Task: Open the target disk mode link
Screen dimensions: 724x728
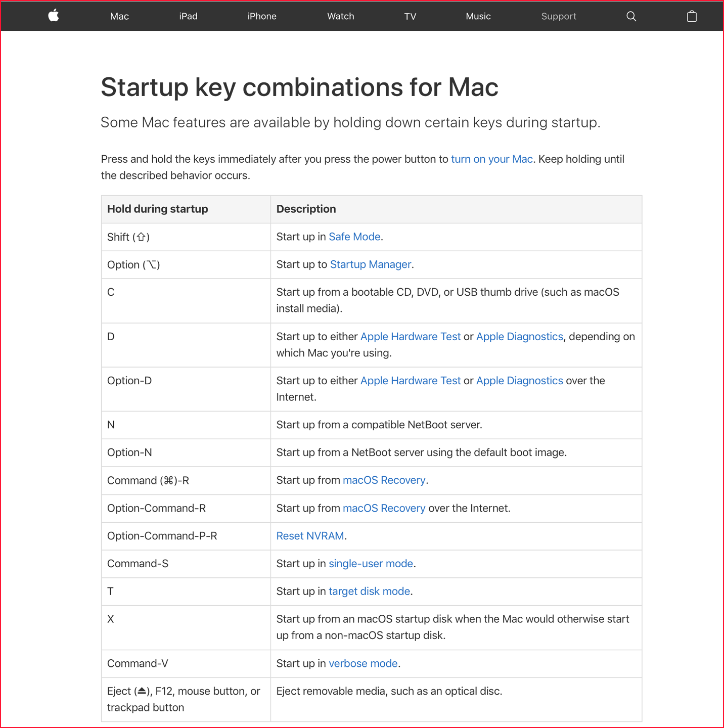Action: pos(370,591)
